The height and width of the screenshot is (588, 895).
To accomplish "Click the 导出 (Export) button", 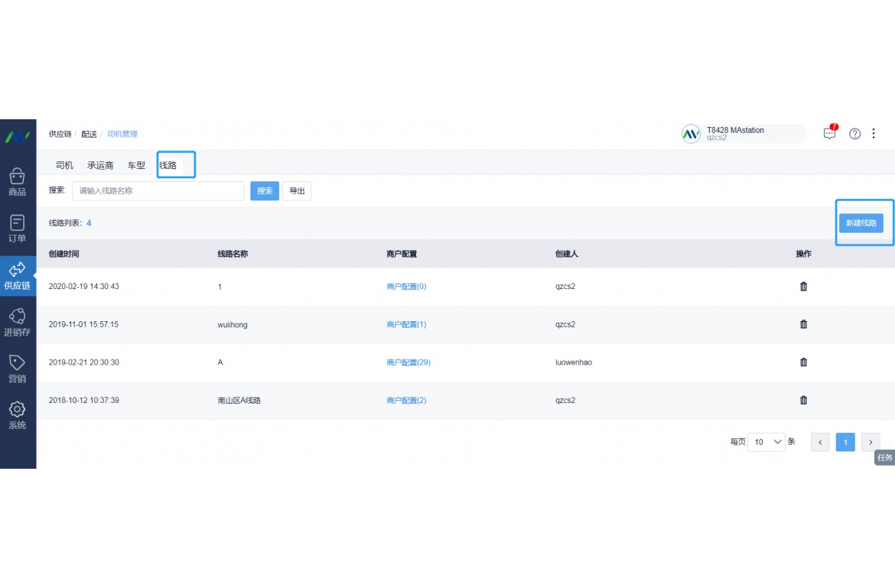I will tap(297, 191).
